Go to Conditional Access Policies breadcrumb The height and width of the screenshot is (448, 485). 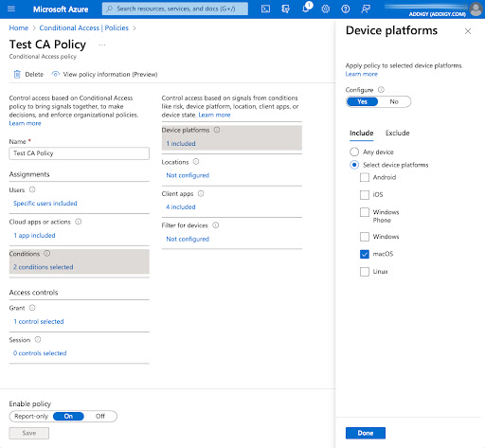83,27
